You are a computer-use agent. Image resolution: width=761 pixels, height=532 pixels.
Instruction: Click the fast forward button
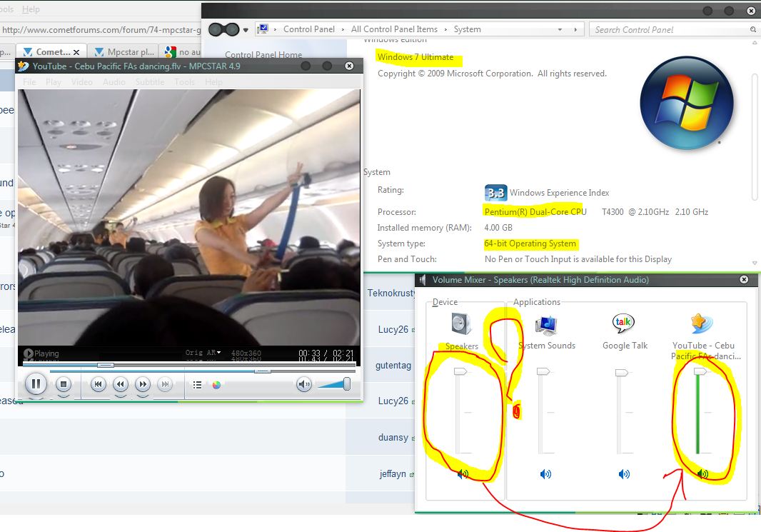143,385
